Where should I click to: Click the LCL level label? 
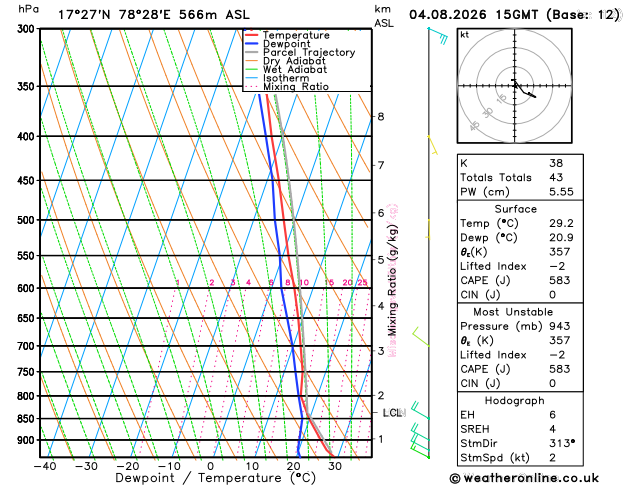tap(392, 413)
